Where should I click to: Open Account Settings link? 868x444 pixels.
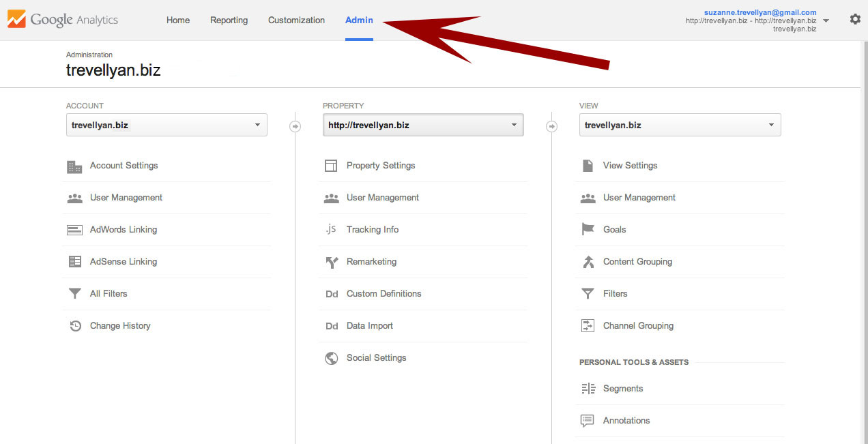(124, 166)
